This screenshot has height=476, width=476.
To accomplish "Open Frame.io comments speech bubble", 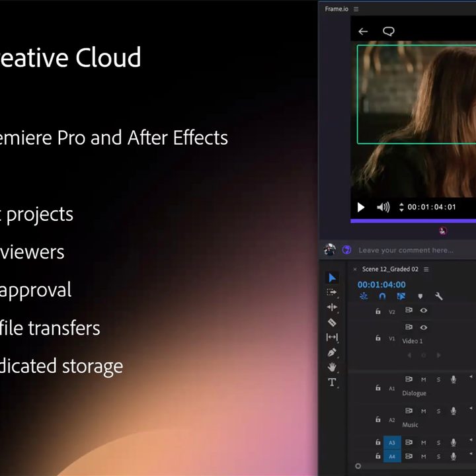I will click(389, 31).
